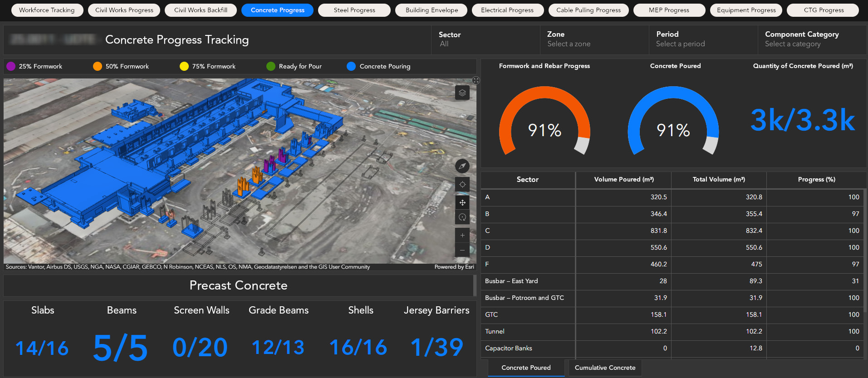Click the yellow 75% Formwork legend dot
This screenshot has height=378, width=868.
click(x=184, y=66)
